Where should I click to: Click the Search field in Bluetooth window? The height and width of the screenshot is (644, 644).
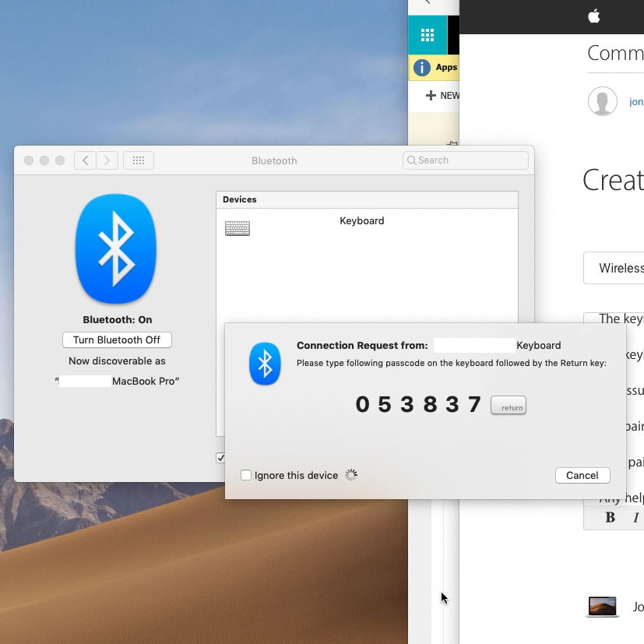pos(466,160)
